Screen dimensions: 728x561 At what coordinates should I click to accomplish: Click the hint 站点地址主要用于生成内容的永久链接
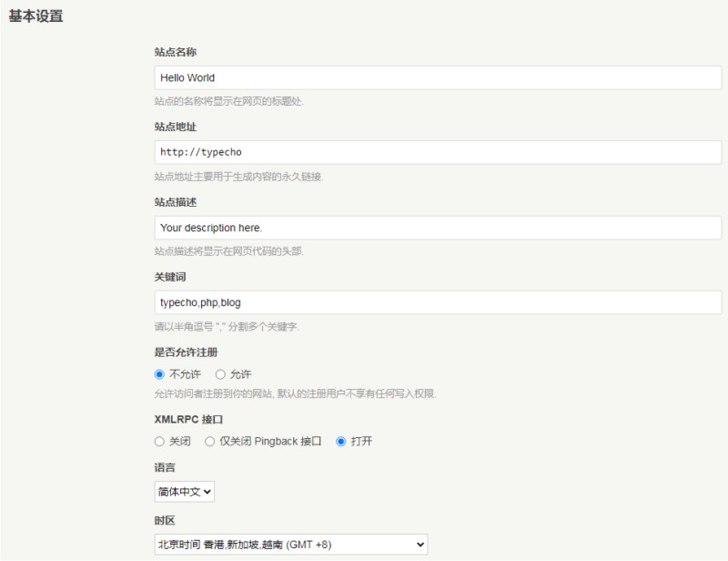238,177
